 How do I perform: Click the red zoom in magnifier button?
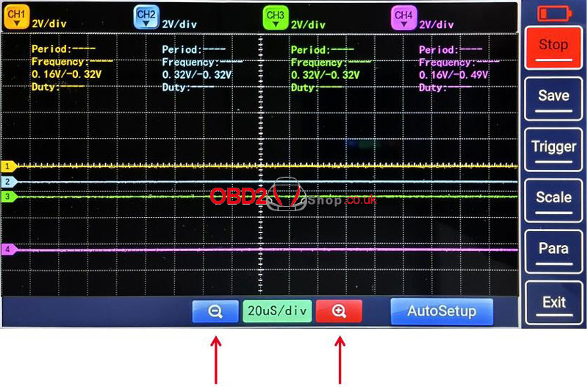pyautogui.click(x=339, y=311)
